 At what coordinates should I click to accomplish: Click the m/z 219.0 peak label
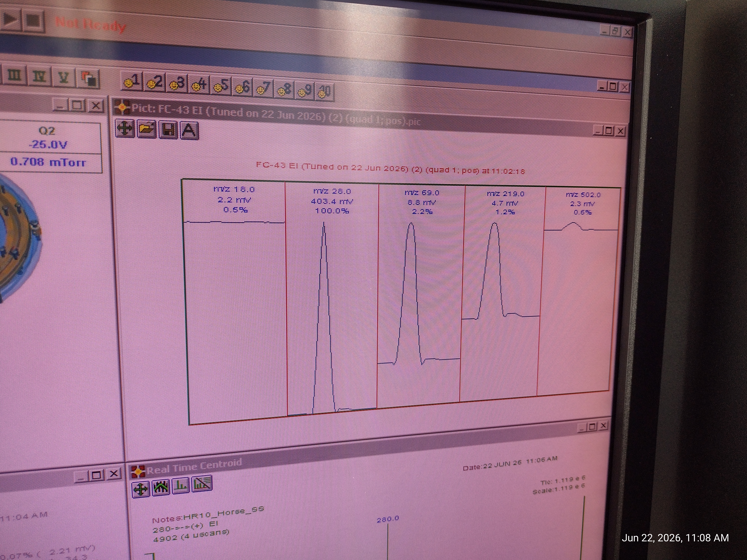click(506, 194)
